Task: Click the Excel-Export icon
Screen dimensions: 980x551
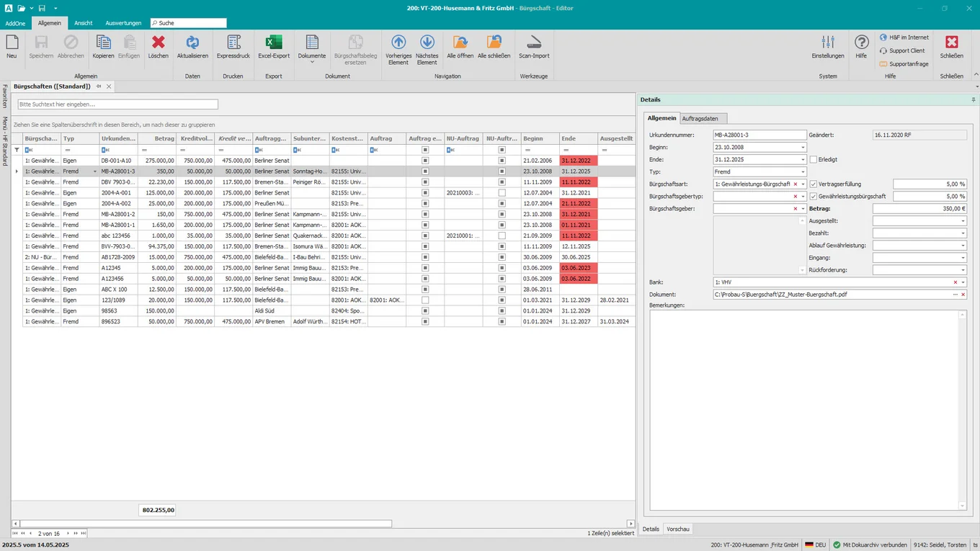Action: (x=274, y=43)
